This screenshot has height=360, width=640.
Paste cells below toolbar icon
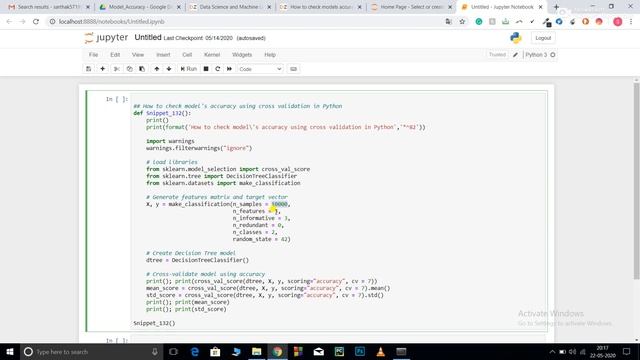pos(142,69)
